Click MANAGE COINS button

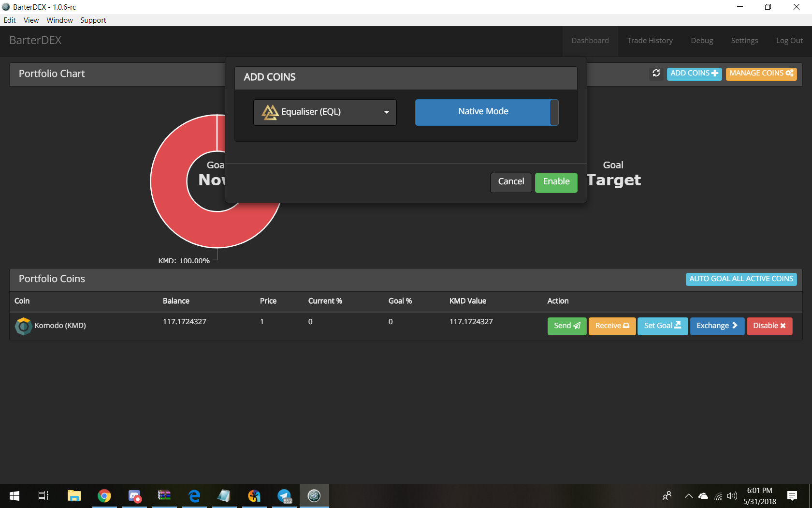(x=761, y=74)
